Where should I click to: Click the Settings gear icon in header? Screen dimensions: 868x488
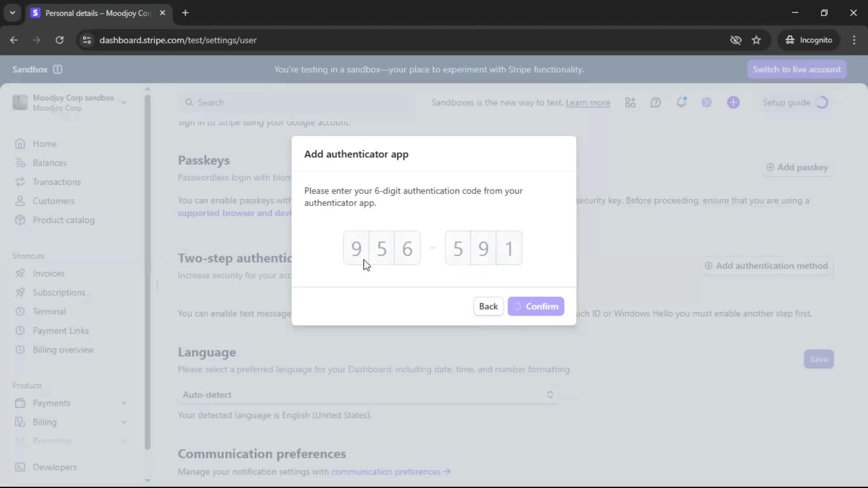[707, 103]
